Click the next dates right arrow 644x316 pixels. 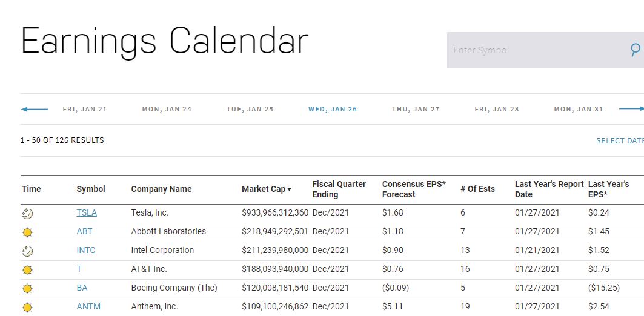631,109
